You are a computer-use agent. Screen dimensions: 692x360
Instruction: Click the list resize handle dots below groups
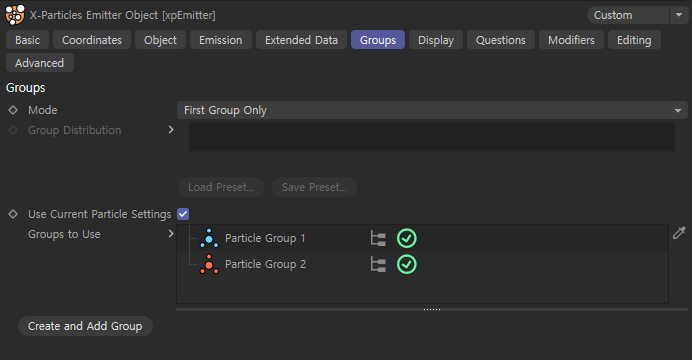tap(432, 309)
